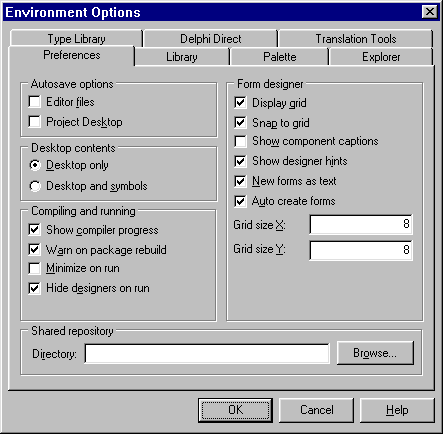Click the Cancel button
Viewport: 443px width, 434px height.
coord(316,410)
